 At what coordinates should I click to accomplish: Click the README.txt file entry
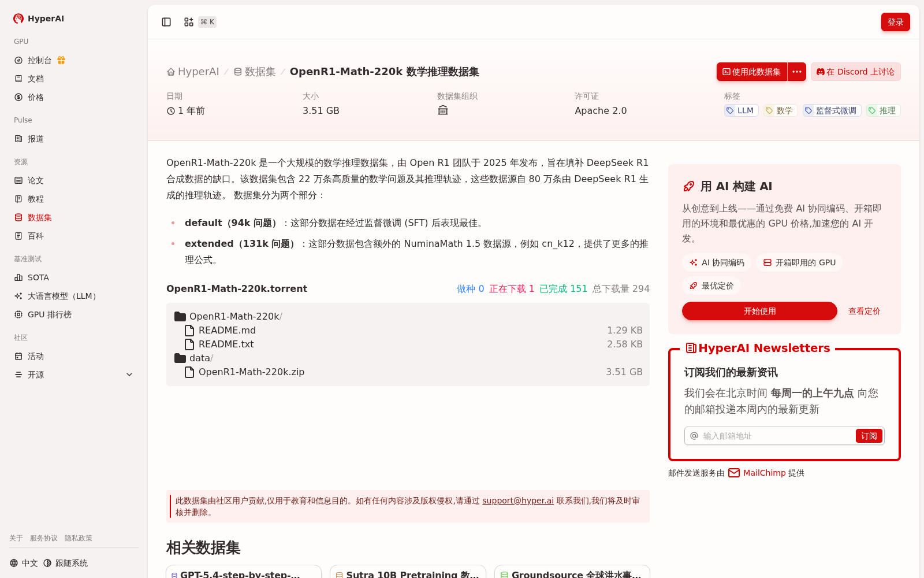pyautogui.click(x=226, y=344)
